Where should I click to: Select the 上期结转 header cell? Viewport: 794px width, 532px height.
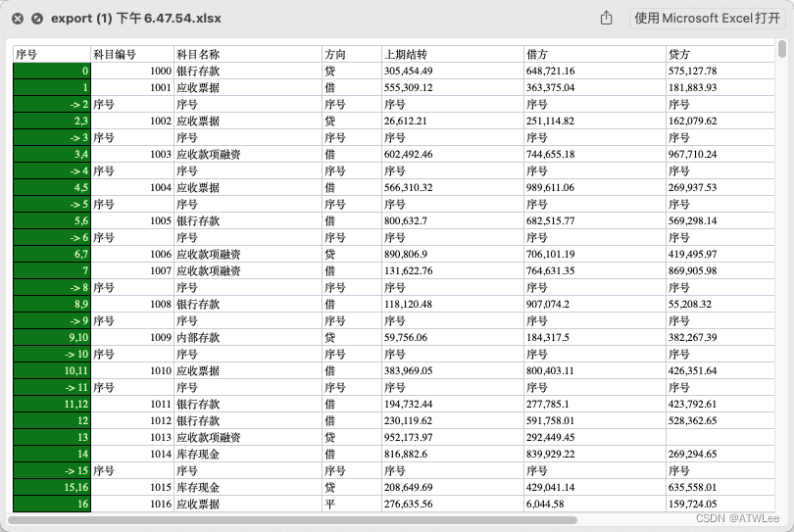click(452, 54)
